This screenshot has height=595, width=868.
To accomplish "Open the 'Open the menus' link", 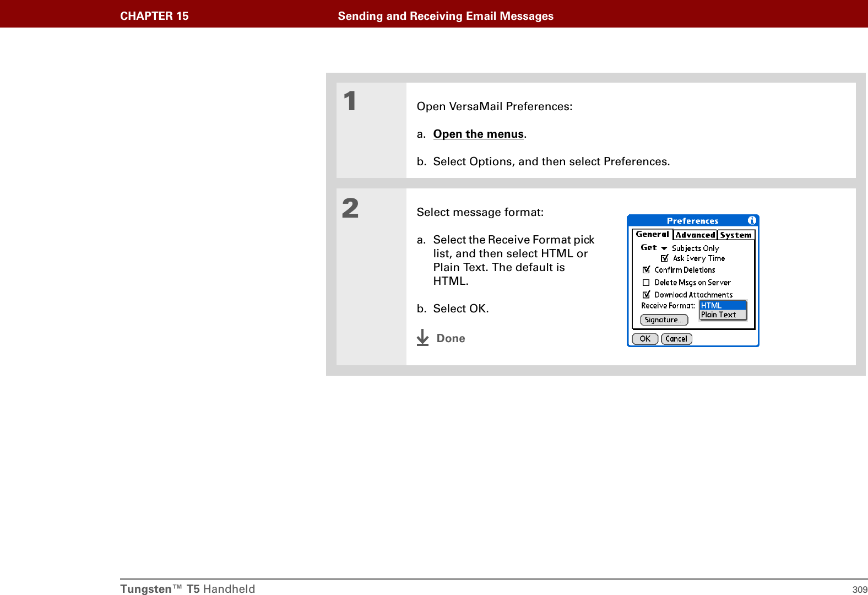I will 478,134.
